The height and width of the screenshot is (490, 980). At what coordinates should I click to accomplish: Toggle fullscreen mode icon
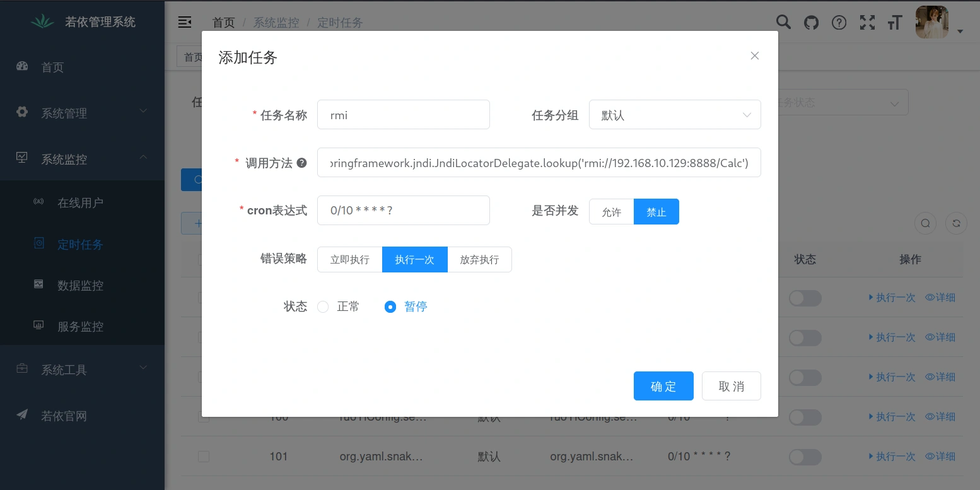click(x=867, y=23)
